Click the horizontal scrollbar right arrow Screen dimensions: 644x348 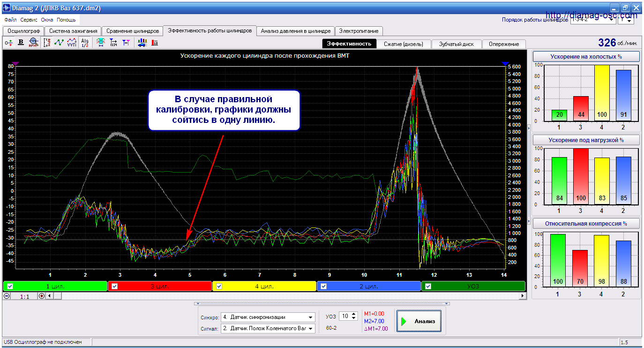522,296
